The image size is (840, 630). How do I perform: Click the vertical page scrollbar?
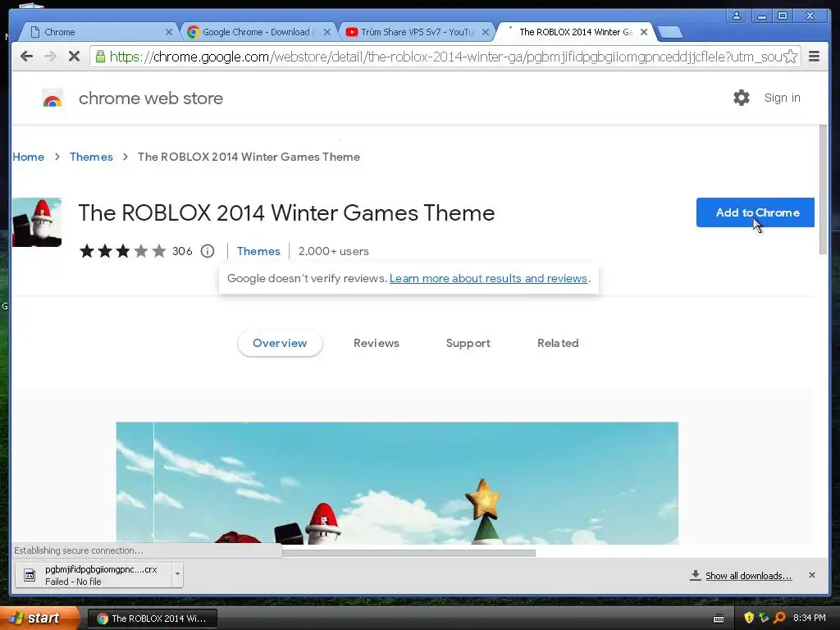823,189
